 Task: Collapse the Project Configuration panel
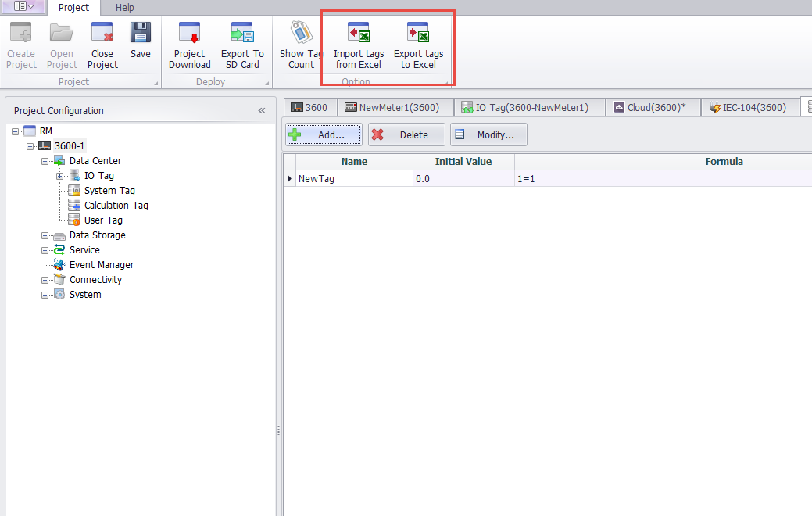[x=262, y=111]
